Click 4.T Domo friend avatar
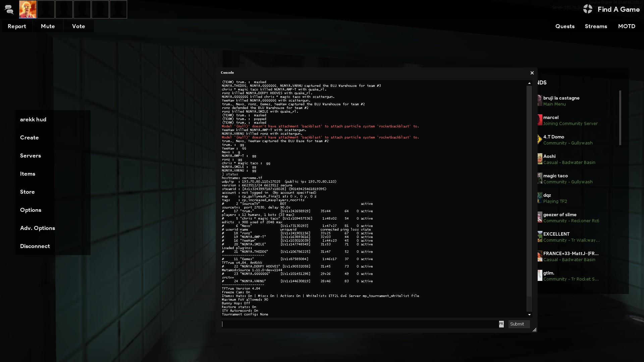The width and height of the screenshot is (644, 362). click(x=540, y=139)
